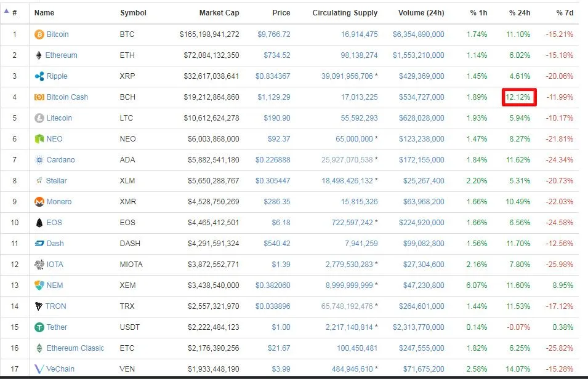This screenshot has height=379, width=588.
Task: Select the MIOTA symbol cell
Action: (x=131, y=265)
